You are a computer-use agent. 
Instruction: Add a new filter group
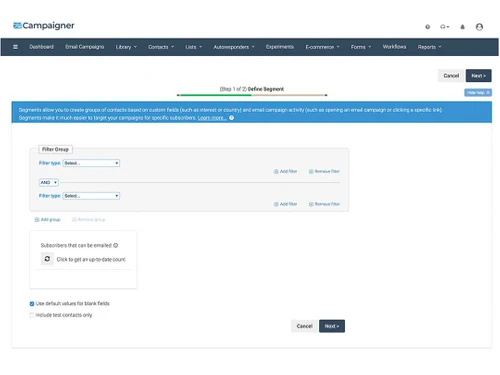[x=48, y=220]
